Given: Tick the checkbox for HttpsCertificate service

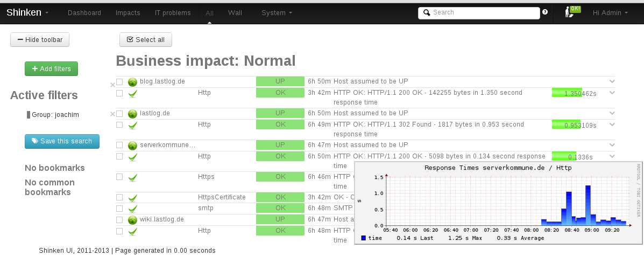Looking at the screenshot, I should point(119,197).
